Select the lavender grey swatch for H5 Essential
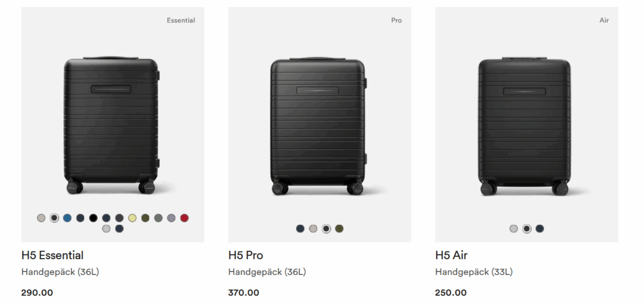This screenshot has width=644, height=306. pyautogui.click(x=171, y=218)
